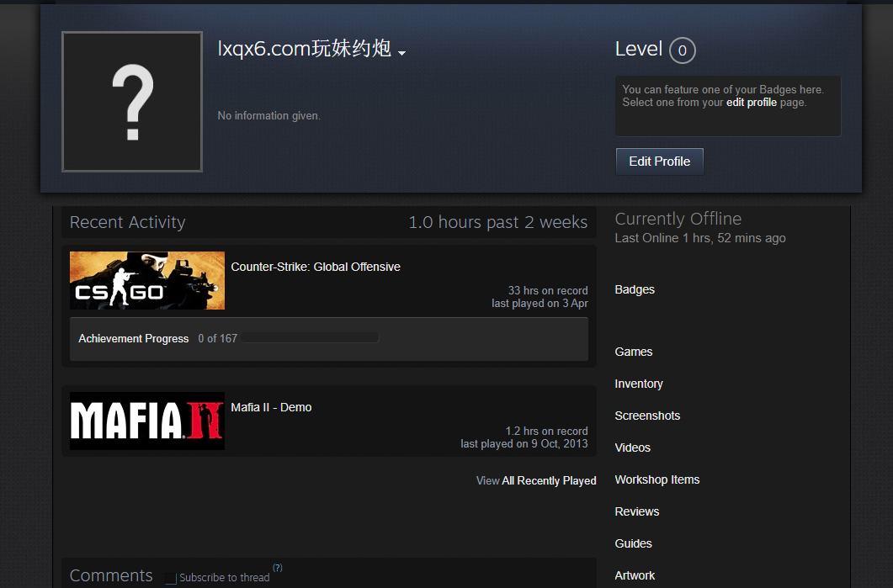This screenshot has width=893, height=588.
Task: Open the Level heading link
Action: (x=639, y=49)
